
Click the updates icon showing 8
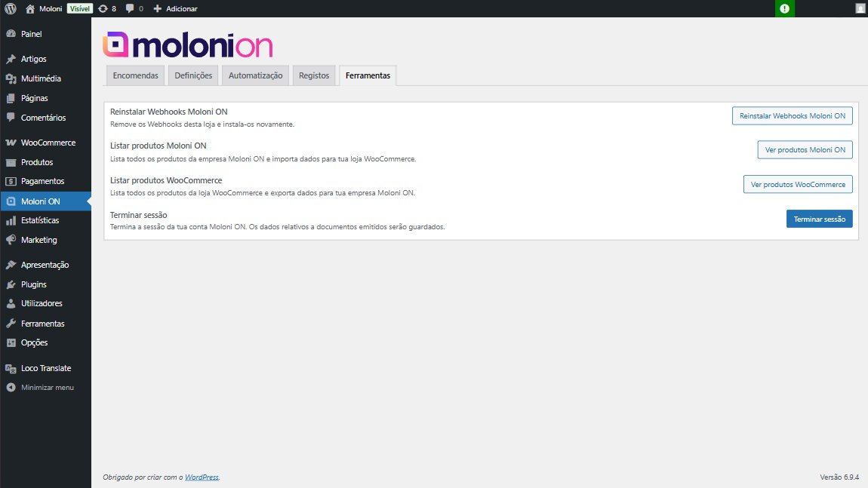[103, 8]
